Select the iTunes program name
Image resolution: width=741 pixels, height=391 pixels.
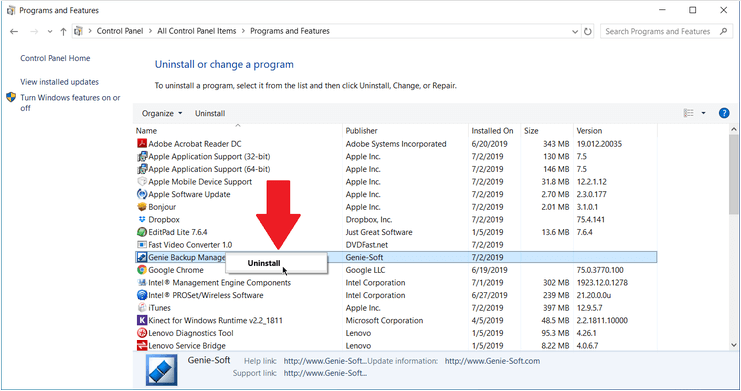click(x=159, y=308)
